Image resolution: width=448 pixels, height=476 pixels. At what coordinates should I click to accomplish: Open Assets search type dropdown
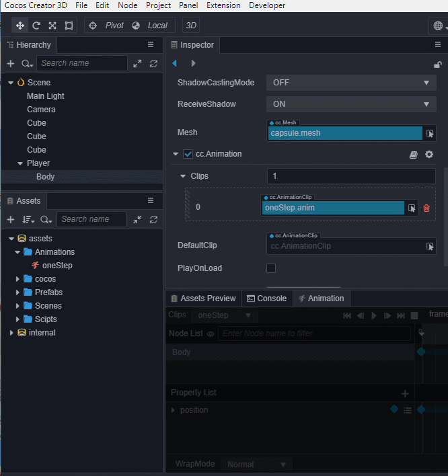click(x=46, y=219)
